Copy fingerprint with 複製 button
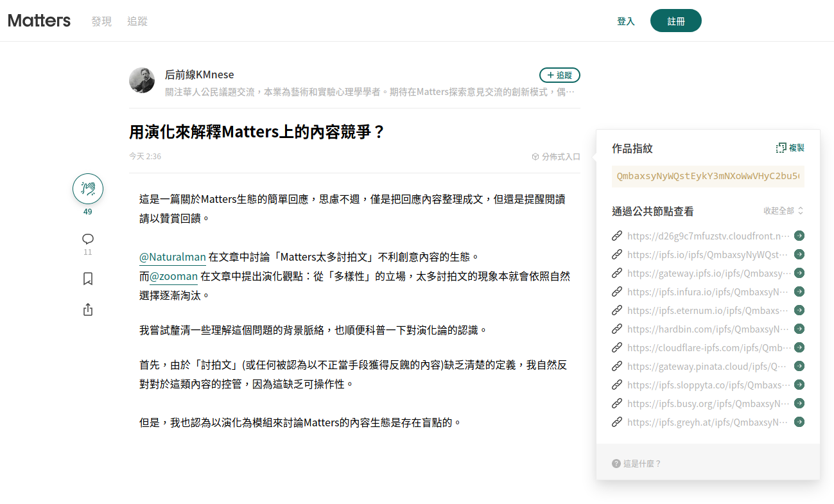The width and height of the screenshot is (834, 504). coord(790,148)
